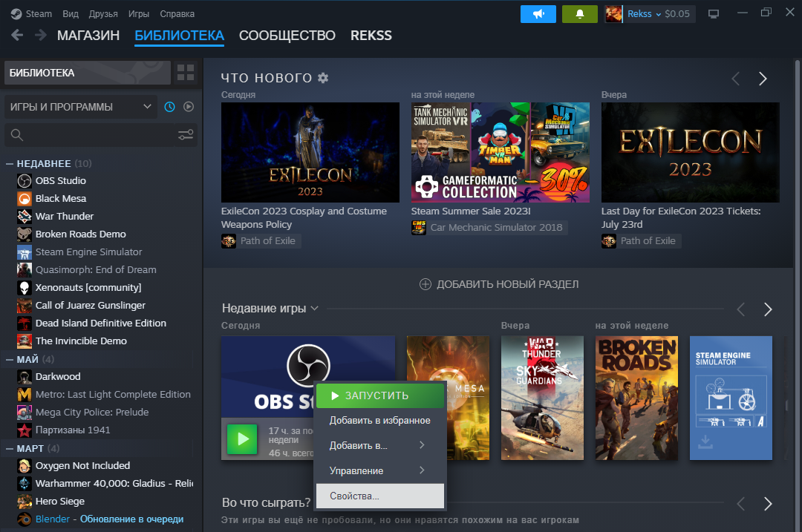Click the Black Mesa game icon

(x=24, y=198)
